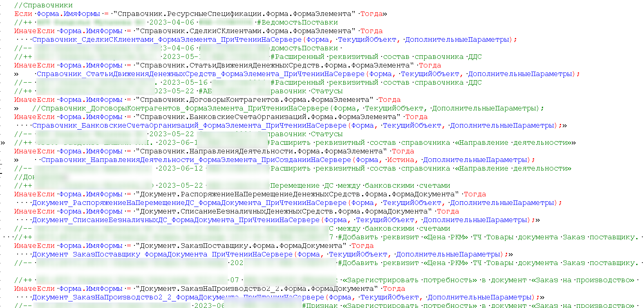Click the "Документ.ЗаказНаПроизводство2_2.Форма.ФормаДокумента" string
The image size is (644, 308).
coord(257,289)
